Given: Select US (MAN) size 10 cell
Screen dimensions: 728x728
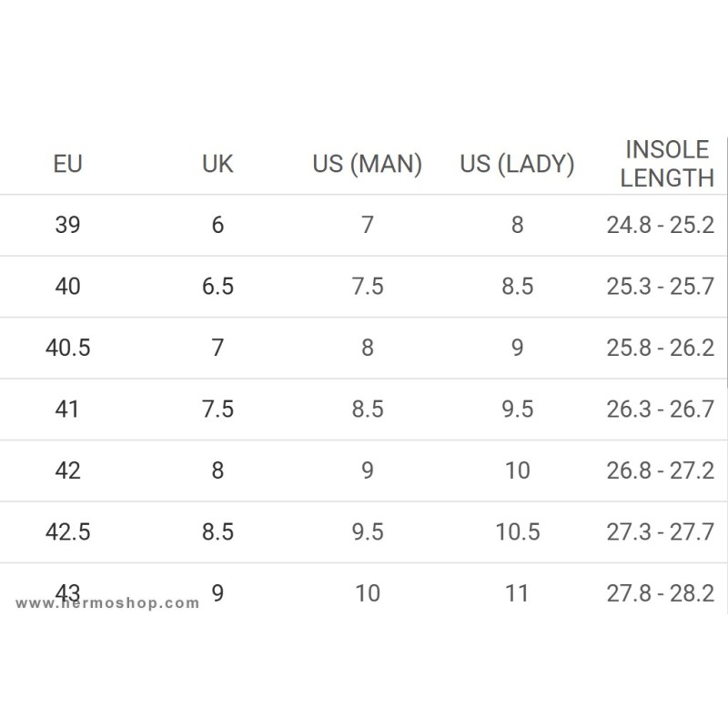Looking at the screenshot, I should click(x=368, y=593).
